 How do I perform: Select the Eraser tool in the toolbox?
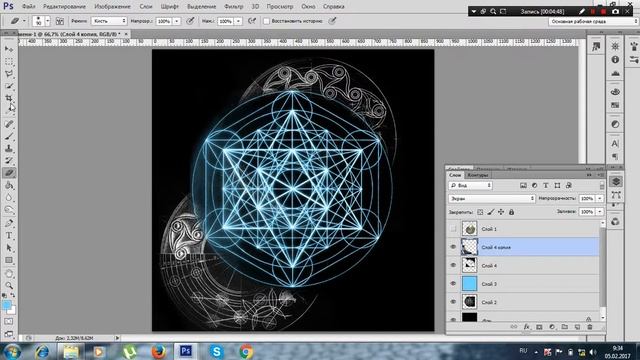(x=9, y=173)
